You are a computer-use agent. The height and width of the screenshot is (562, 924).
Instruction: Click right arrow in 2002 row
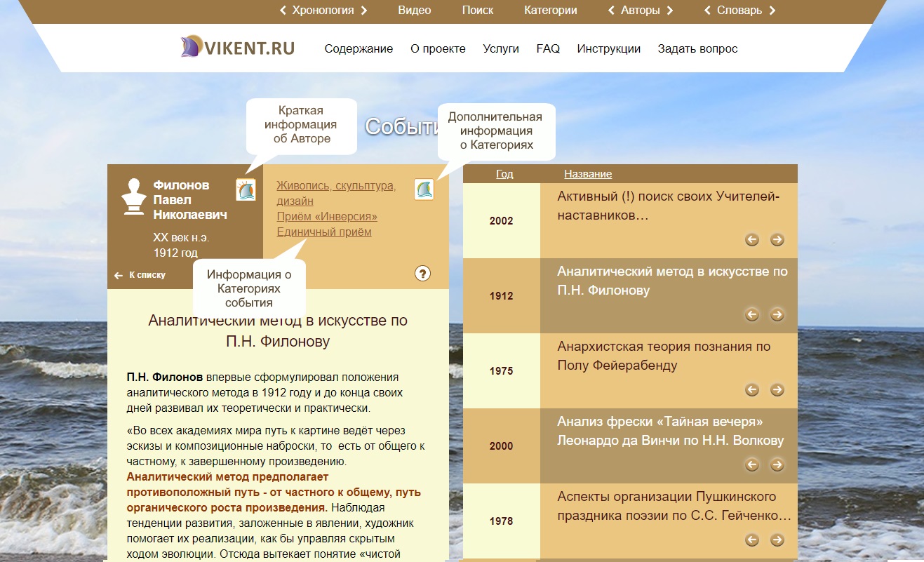[x=777, y=240]
